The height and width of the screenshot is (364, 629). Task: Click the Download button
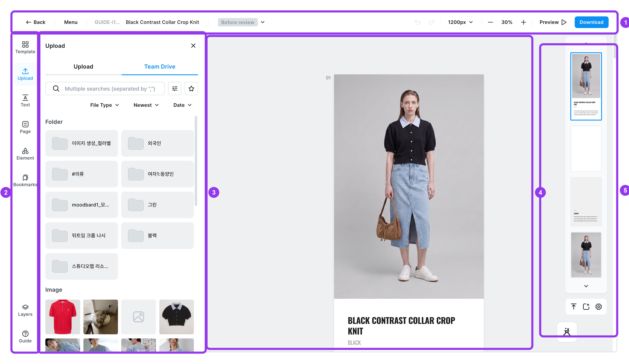pos(591,22)
